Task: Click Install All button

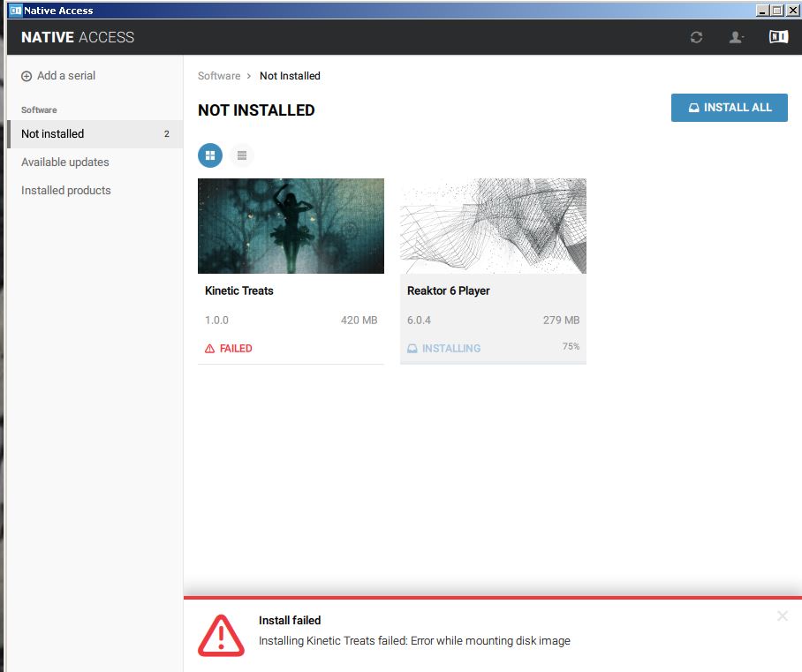Action: [x=730, y=108]
